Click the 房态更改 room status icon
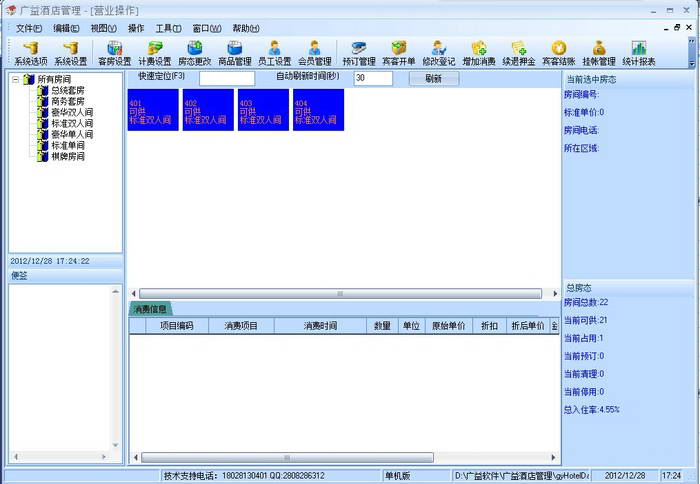This screenshot has height=484, width=700. (195, 54)
